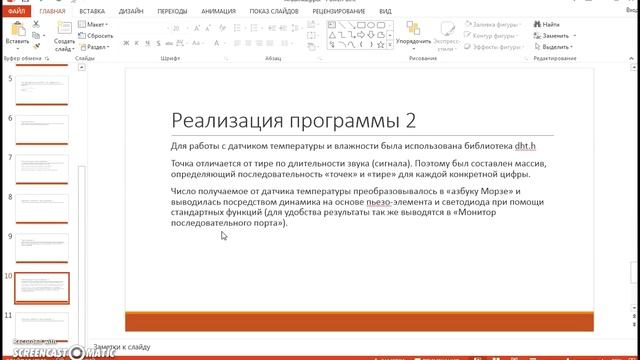
Task: Select slide 7 thumbnail
Action: coord(42,169)
